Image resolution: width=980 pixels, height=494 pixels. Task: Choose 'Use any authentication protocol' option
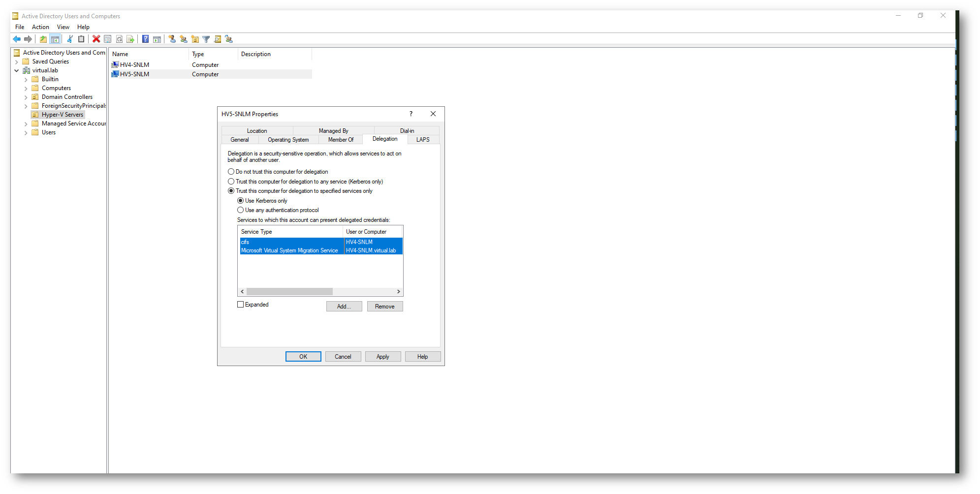(241, 210)
